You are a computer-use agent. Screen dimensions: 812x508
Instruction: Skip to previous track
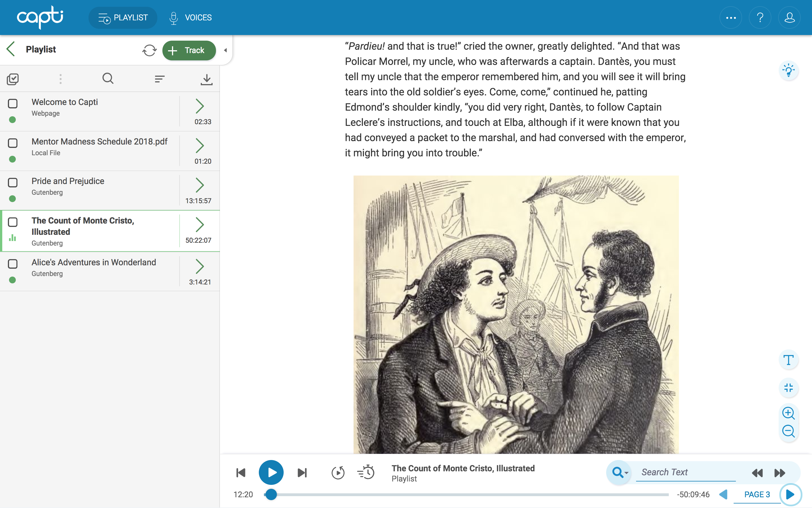[x=241, y=473]
